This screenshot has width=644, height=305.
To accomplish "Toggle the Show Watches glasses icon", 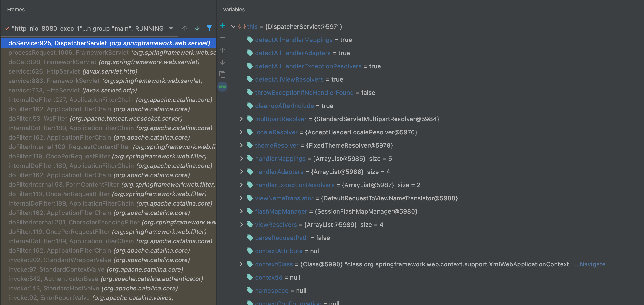I will point(222,87).
